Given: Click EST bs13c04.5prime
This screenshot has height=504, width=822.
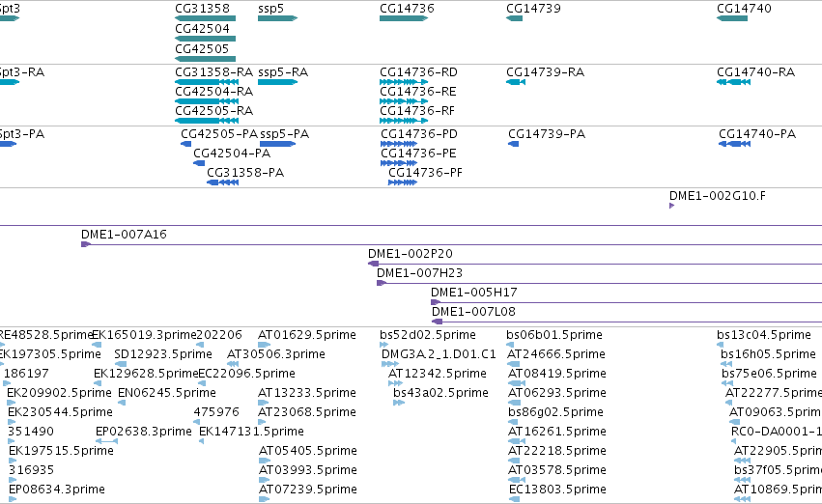Looking at the screenshot, I should (x=764, y=335).
